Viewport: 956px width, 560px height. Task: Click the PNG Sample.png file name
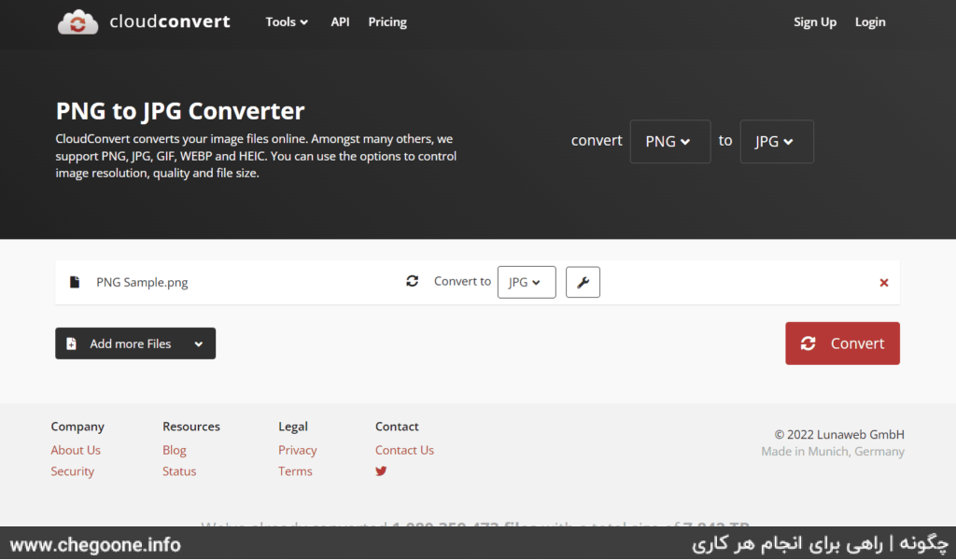142,283
